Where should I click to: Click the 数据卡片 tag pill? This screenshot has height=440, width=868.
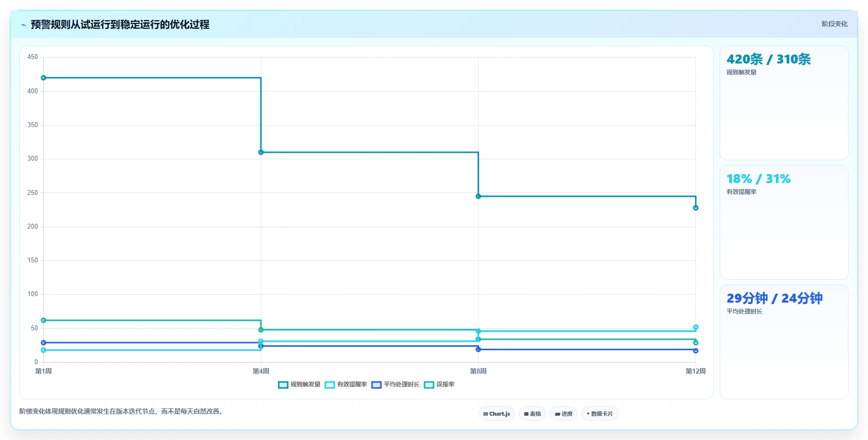(x=600, y=414)
